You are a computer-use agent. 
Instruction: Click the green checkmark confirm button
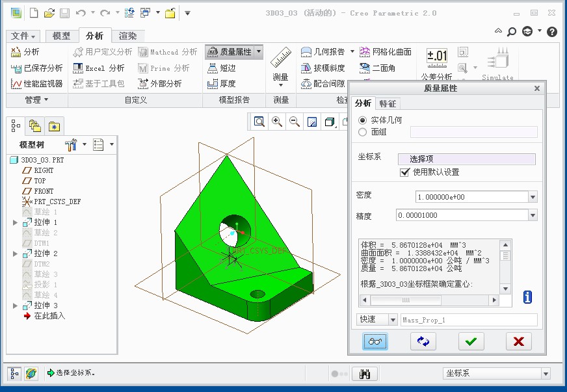(471, 341)
